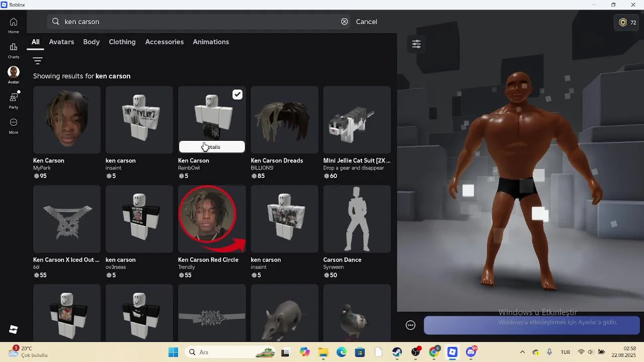Select the Mini Jellie Cat Suit thumbnail

[357, 120]
